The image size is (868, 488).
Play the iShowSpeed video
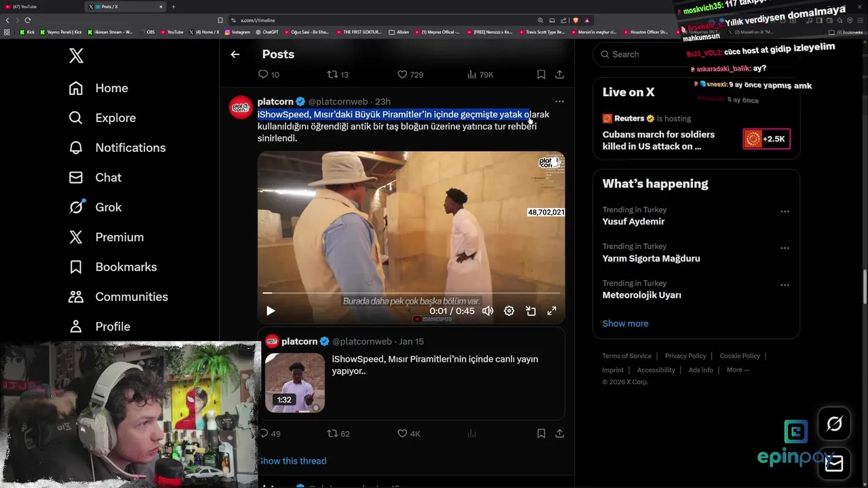(x=271, y=311)
